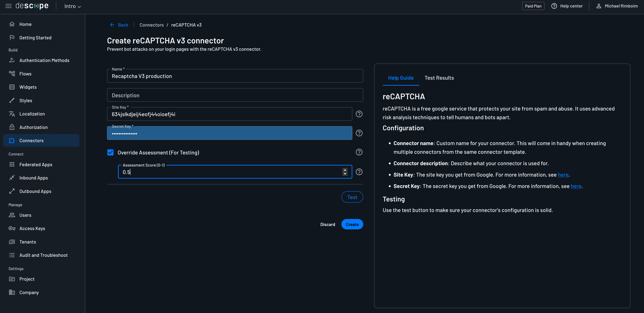The image size is (644, 313).
Task: Decrease Assessment Score with down arrow
Action: (345, 174)
